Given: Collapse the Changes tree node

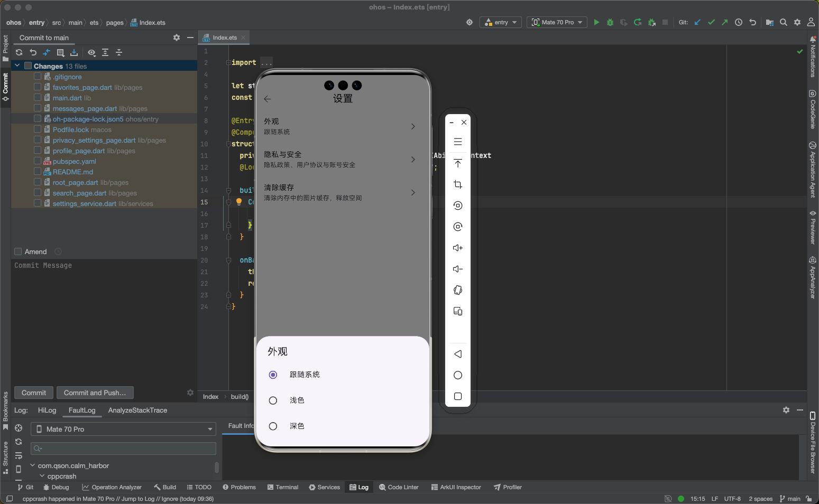Looking at the screenshot, I should 17,66.
